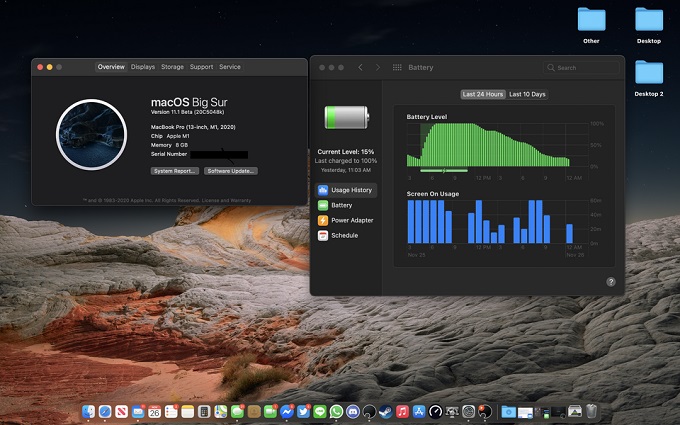The height and width of the screenshot is (425, 680).
Task: Open WhatsApp in the dock
Action: coord(336,411)
